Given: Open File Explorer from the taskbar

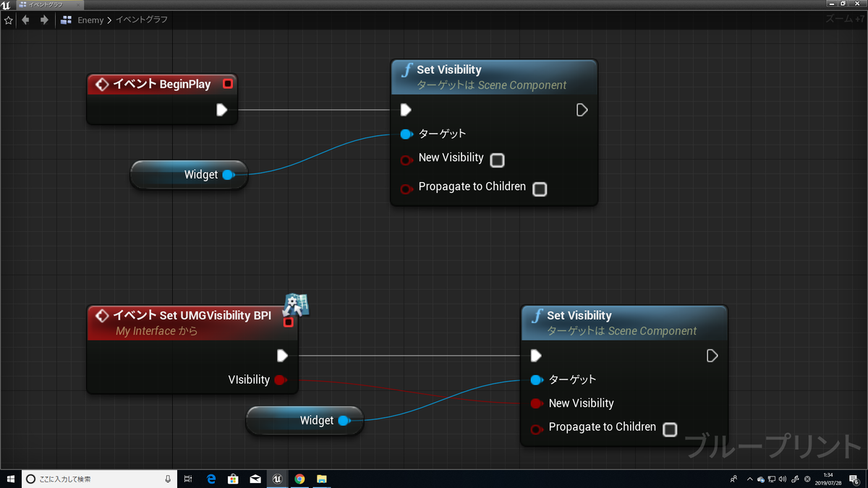Looking at the screenshot, I should pos(322,479).
